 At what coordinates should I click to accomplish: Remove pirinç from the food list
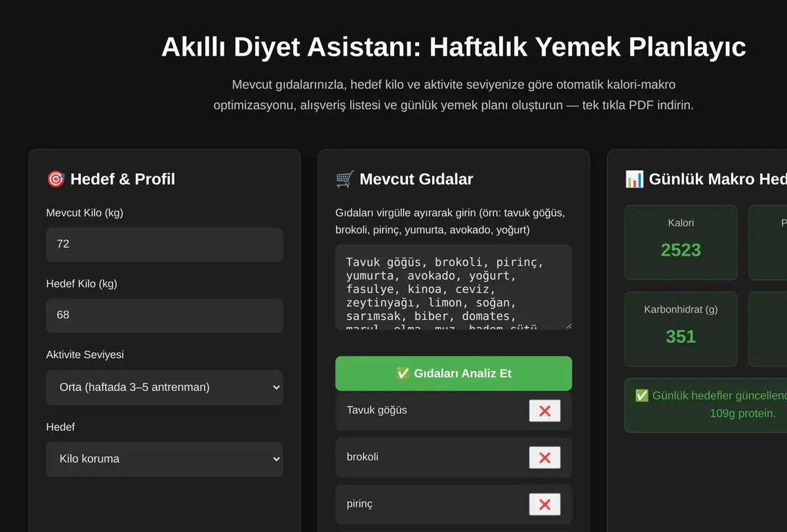point(544,504)
